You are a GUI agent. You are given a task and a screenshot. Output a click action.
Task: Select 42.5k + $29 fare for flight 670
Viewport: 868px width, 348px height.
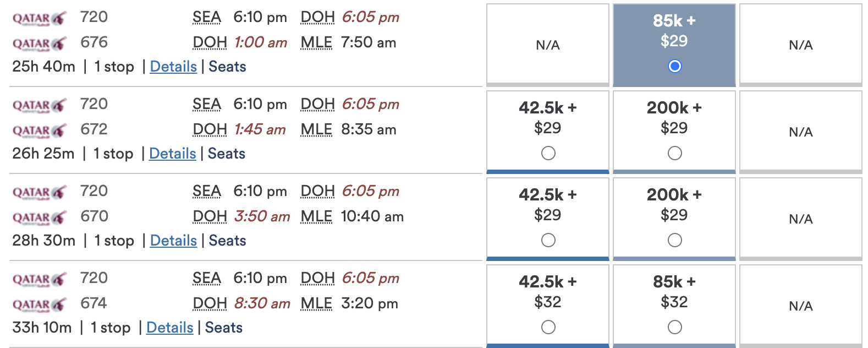click(x=548, y=240)
